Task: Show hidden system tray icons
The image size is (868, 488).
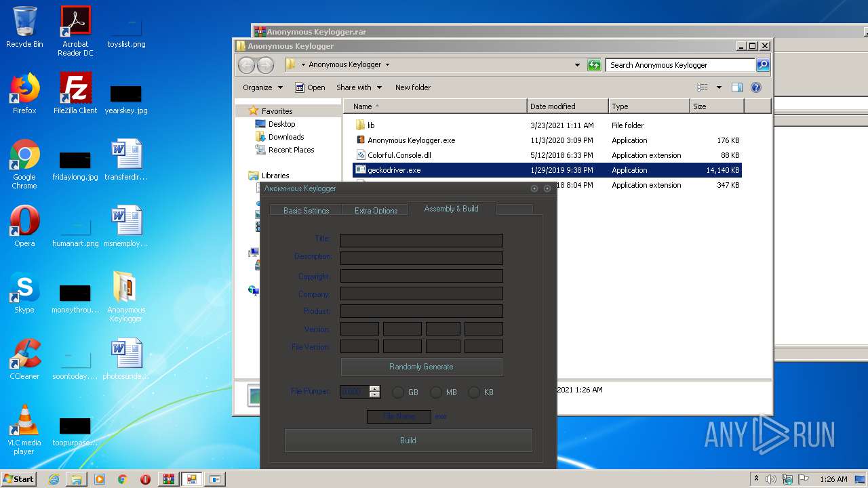Action: (756, 479)
